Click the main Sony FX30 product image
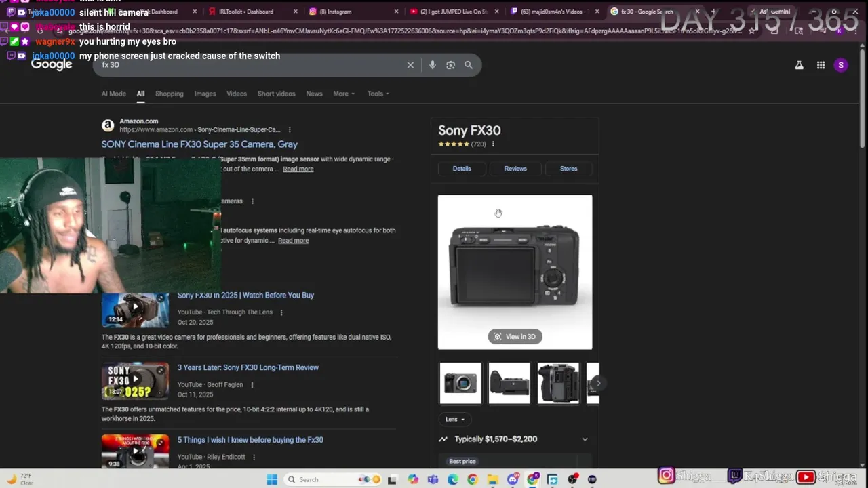The height and width of the screenshot is (488, 868). point(515,272)
